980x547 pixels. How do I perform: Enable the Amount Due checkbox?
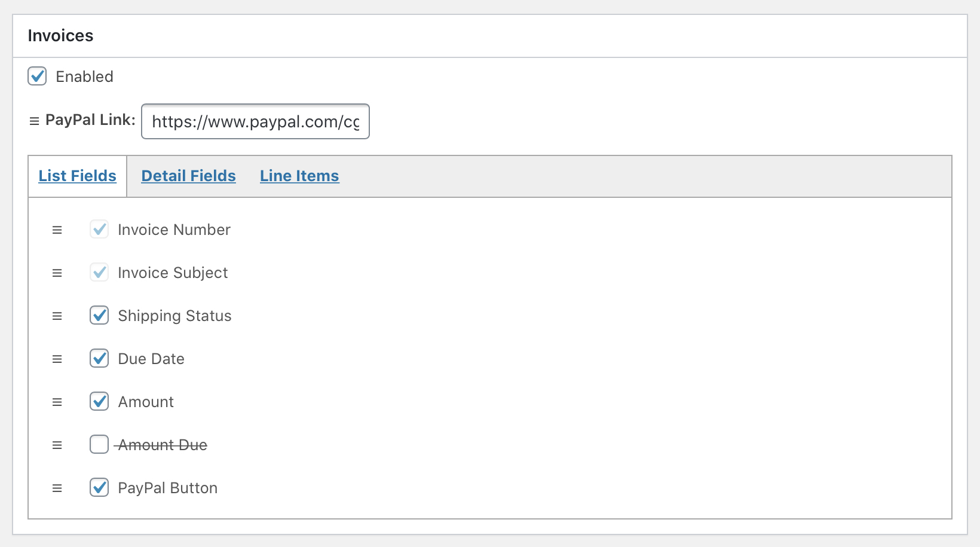(99, 444)
